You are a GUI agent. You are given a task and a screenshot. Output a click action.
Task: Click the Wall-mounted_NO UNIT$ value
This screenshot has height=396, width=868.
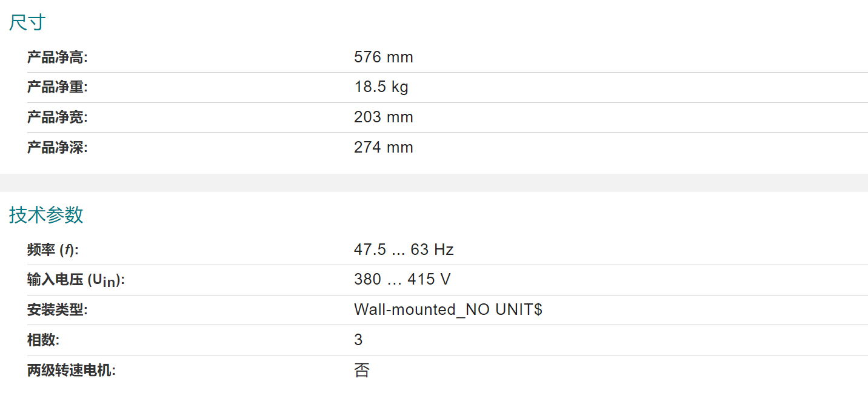click(x=448, y=309)
